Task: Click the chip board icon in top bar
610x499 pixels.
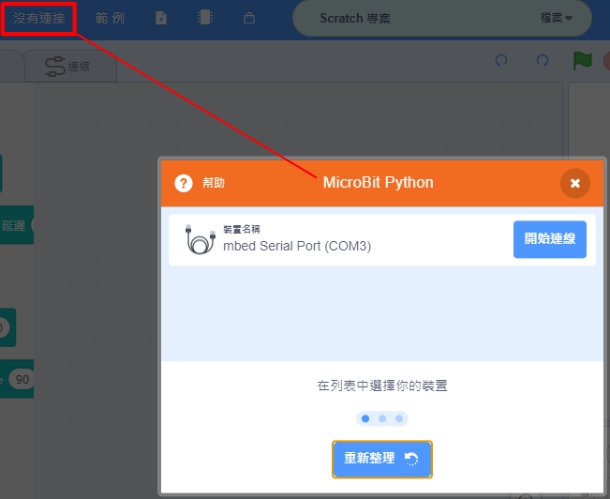Action: click(x=206, y=18)
